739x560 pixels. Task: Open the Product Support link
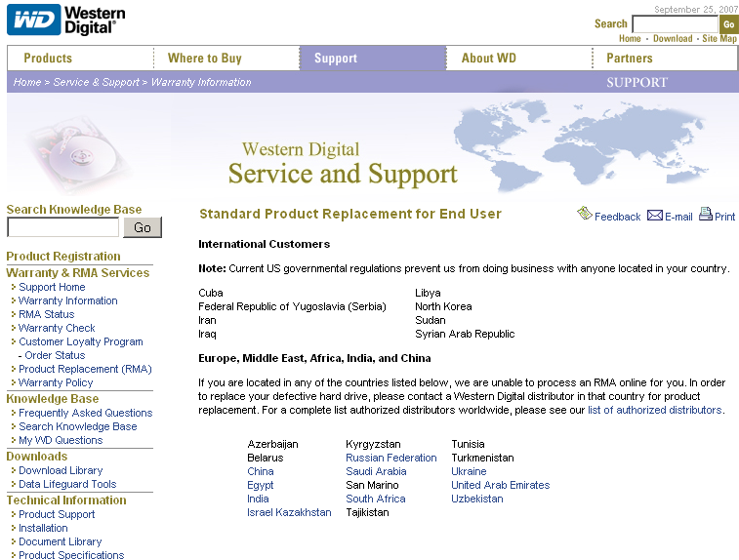(57, 514)
